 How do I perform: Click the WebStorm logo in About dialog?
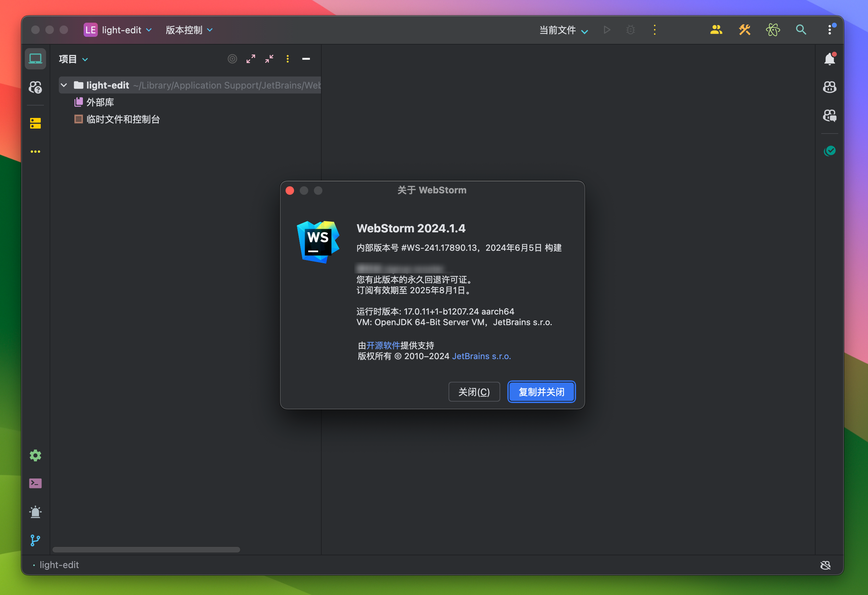tap(318, 242)
